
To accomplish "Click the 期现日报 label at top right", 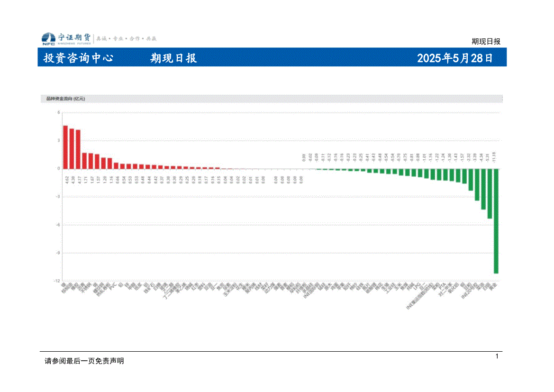I will click(486, 41).
